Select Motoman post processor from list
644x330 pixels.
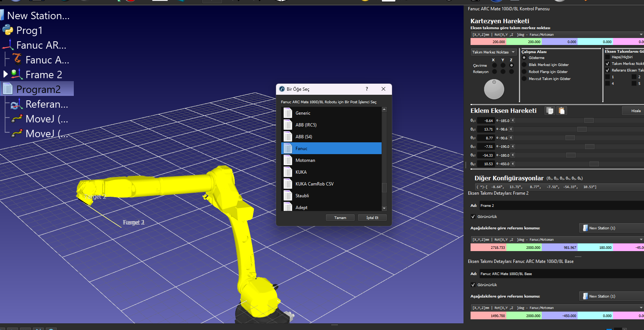[305, 160]
